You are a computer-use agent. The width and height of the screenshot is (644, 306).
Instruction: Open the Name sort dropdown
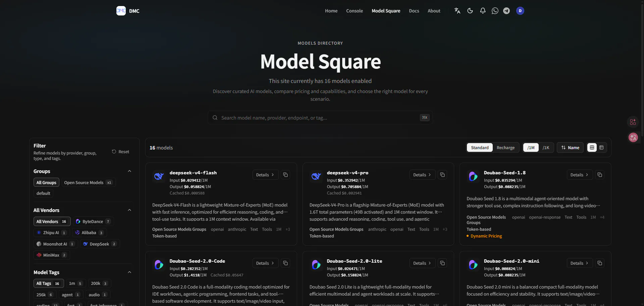coord(570,147)
